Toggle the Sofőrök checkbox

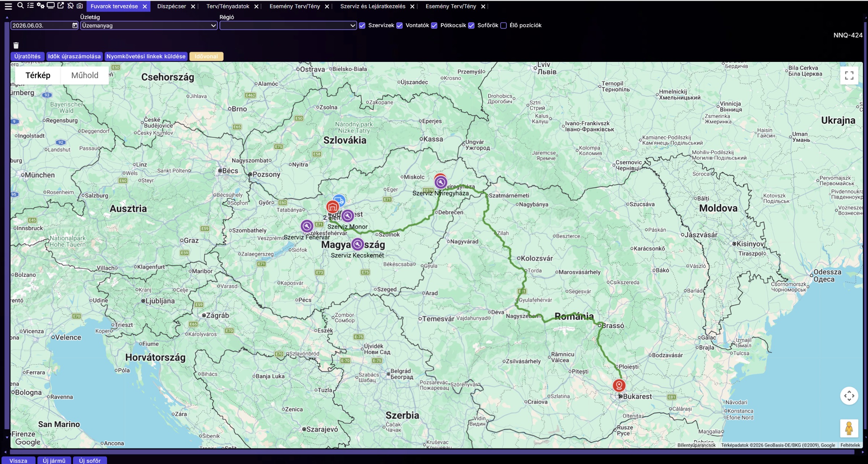click(471, 25)
